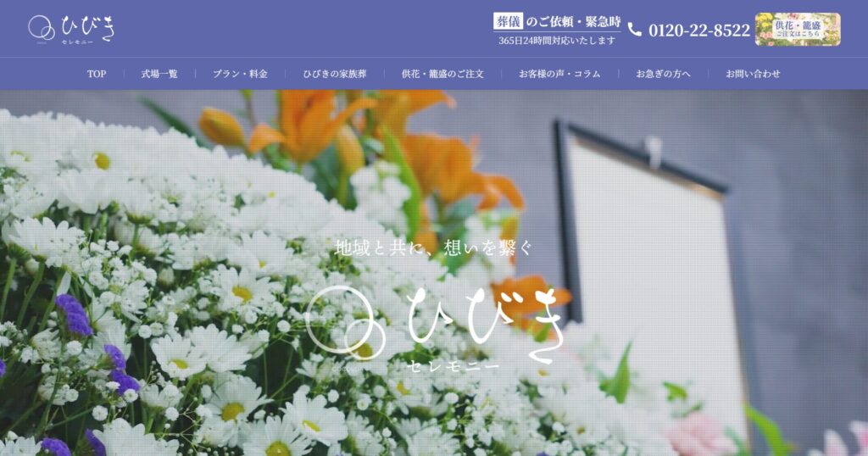Click the hero slogan 地域と共に、想いを繋ぐ
The image size is (868, 456).
tap(433, 247)
